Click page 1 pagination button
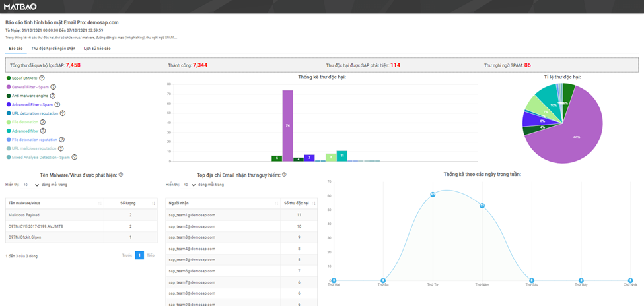 [x=139, y=255]
